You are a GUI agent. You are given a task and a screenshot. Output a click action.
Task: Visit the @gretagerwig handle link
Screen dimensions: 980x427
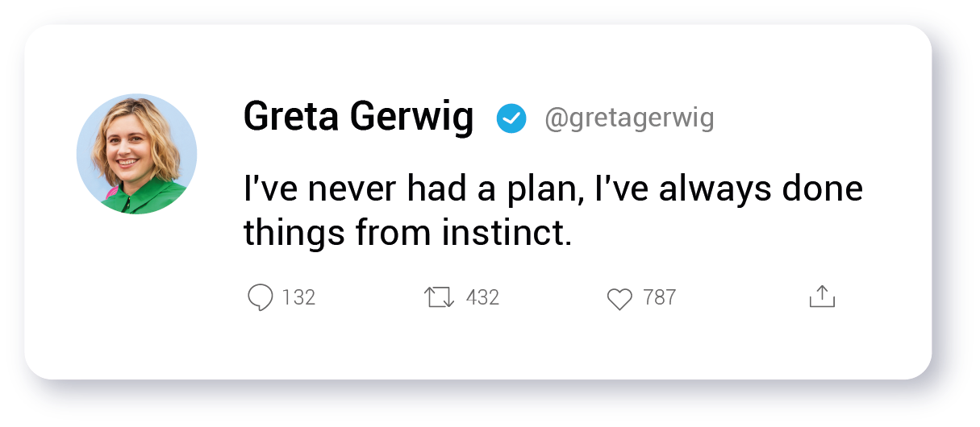click(629, 118)
